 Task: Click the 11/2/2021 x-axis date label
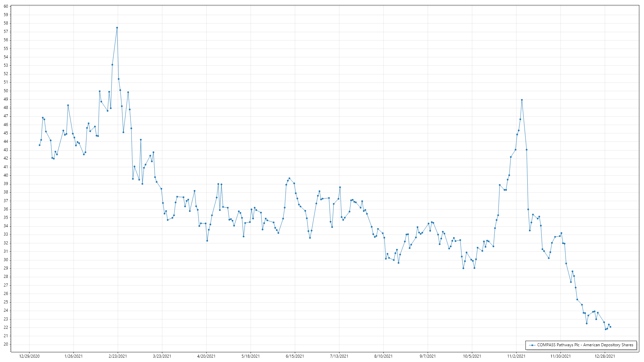pos(516,356)
